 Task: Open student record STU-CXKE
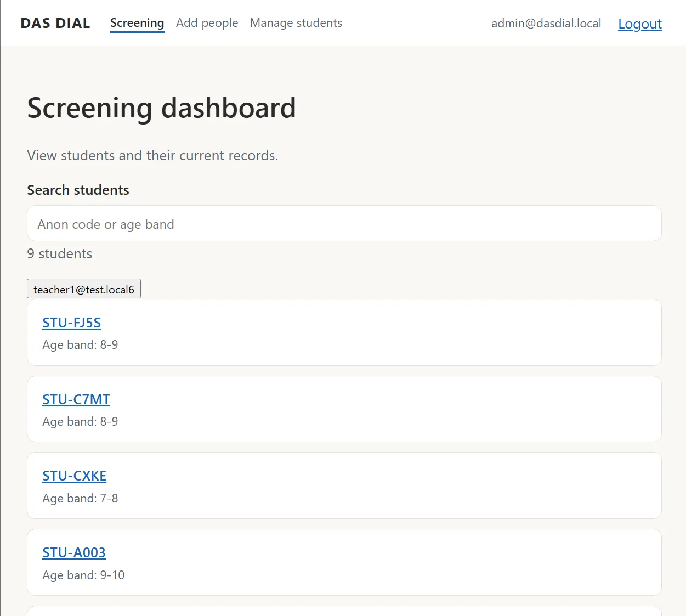tap(75, 476)
